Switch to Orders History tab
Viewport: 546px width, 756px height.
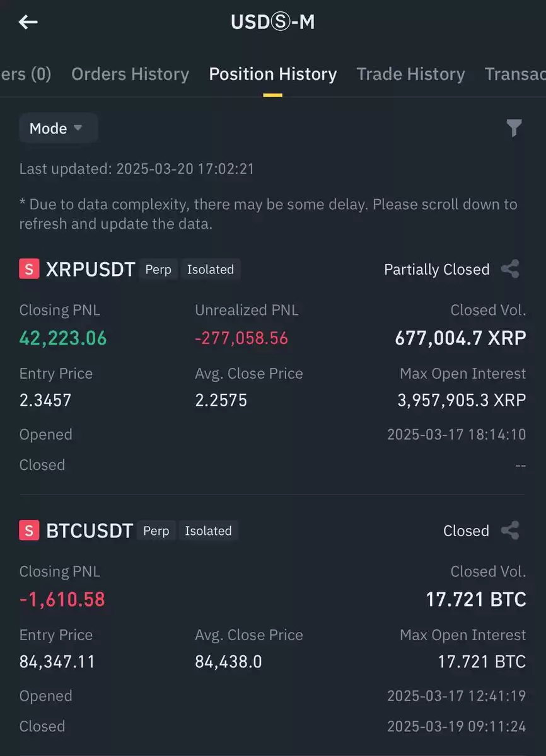point(130,74)
